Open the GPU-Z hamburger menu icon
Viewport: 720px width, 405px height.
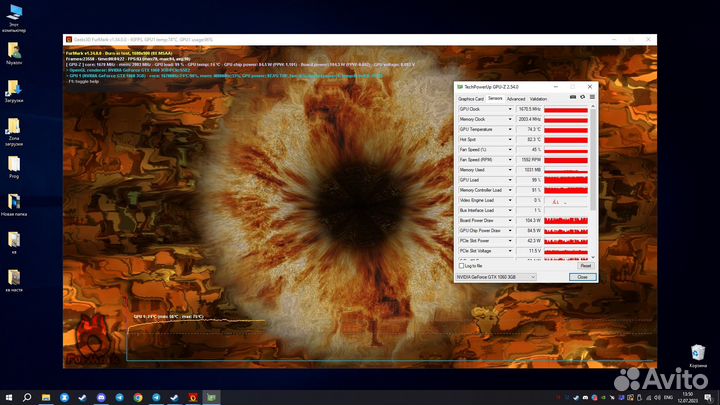click(592, 97)
